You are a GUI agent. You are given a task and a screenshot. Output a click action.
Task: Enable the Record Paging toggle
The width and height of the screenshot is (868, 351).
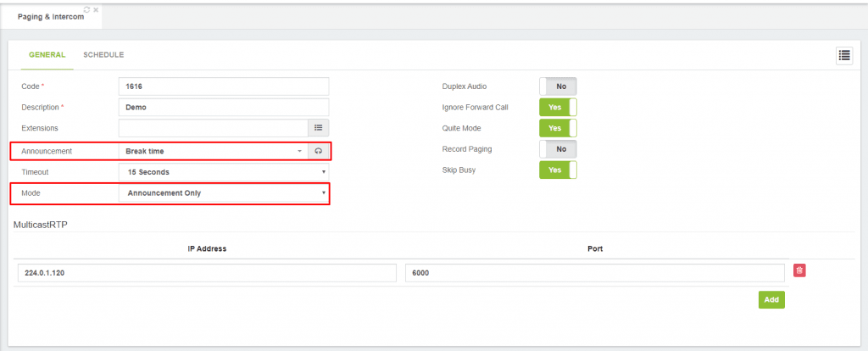(x=558, y=149)
